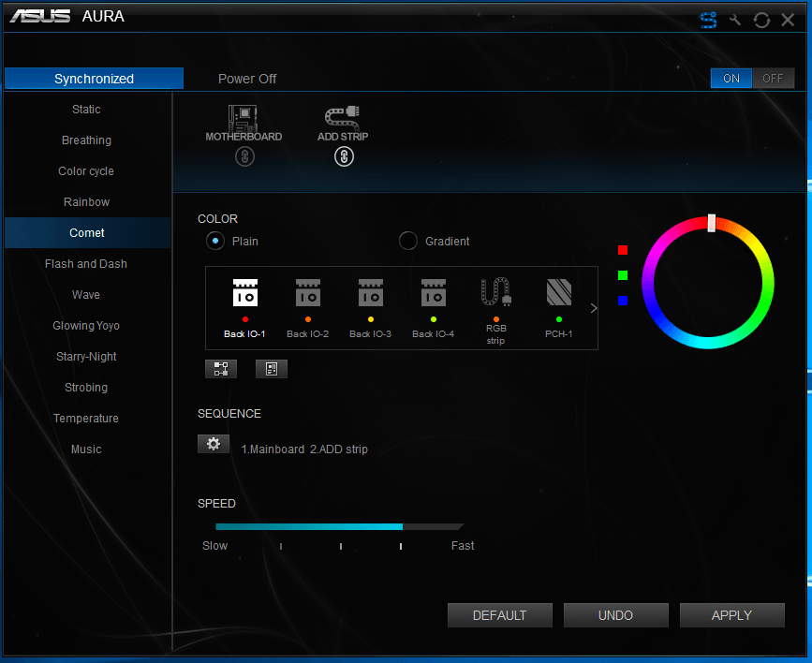
Task: Select the Starry-Night effect
Action: [x=86, y=357]
